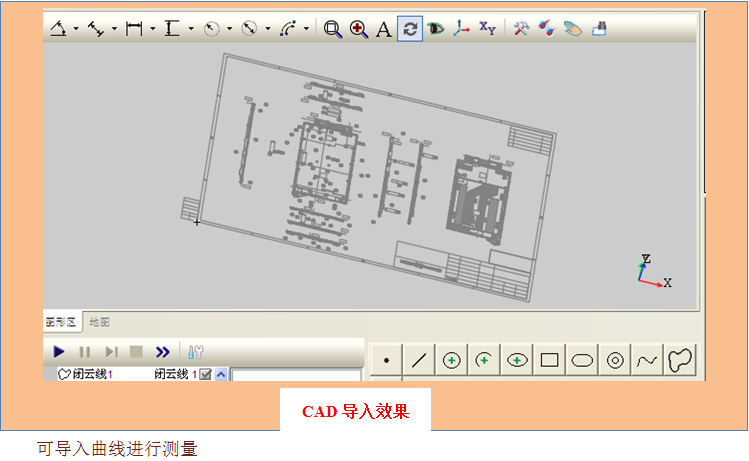Viewport: 749px width, 461px height.
Task: Click the fast forward double arrow
Action: pos(162,352)
